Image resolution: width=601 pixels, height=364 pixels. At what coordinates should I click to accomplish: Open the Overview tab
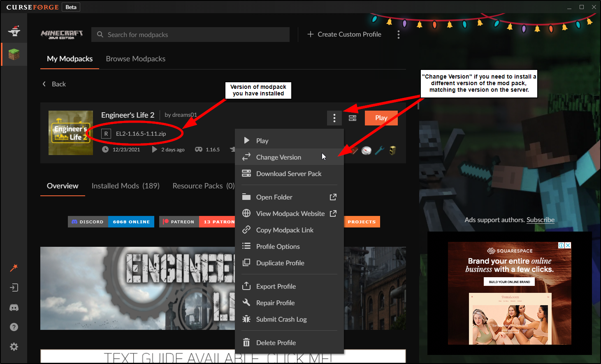click(63, 186)
